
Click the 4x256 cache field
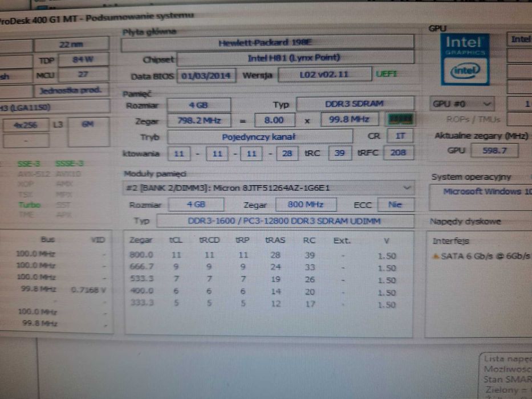[26, 125]
